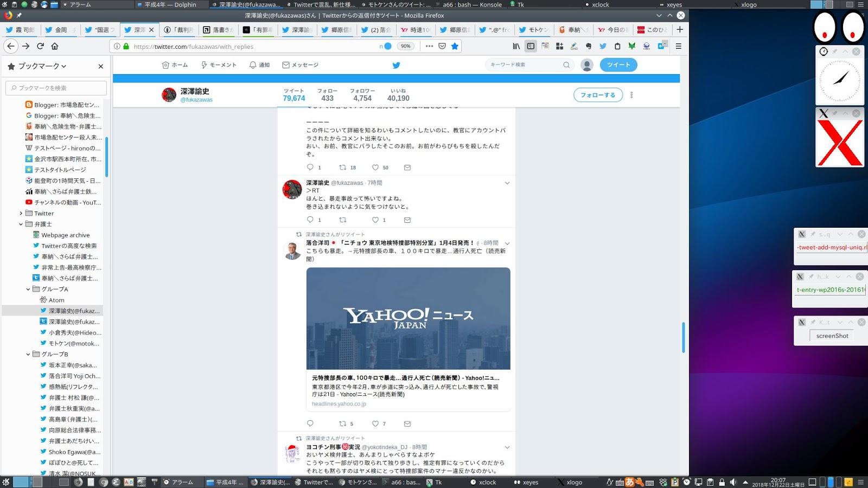The width and height of the screenshot is (868, 488).
Task: Switch to the 金岡 browser tab
Action: (x=59, y=30)
